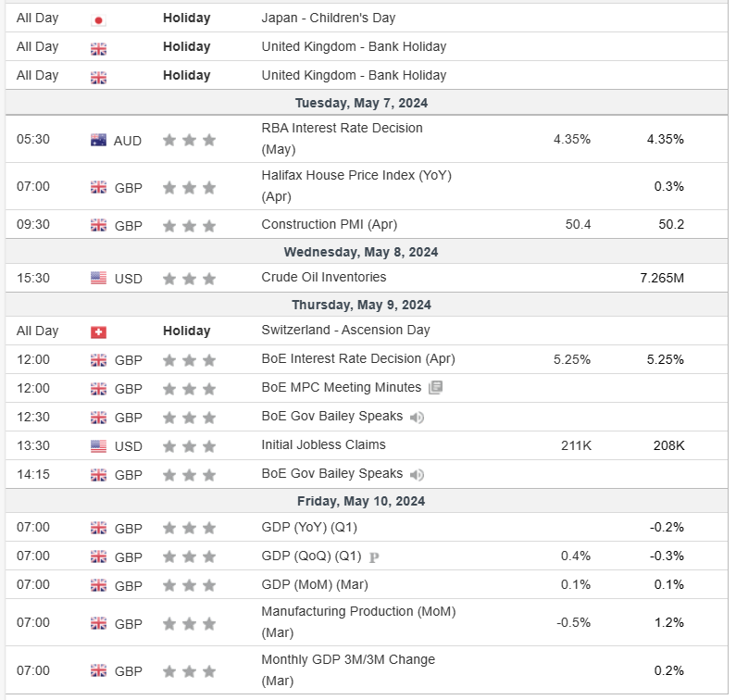Open the BoE MPC Meeting Minutes document icon
Screen dimensions: 736x700
click(436, 388)
